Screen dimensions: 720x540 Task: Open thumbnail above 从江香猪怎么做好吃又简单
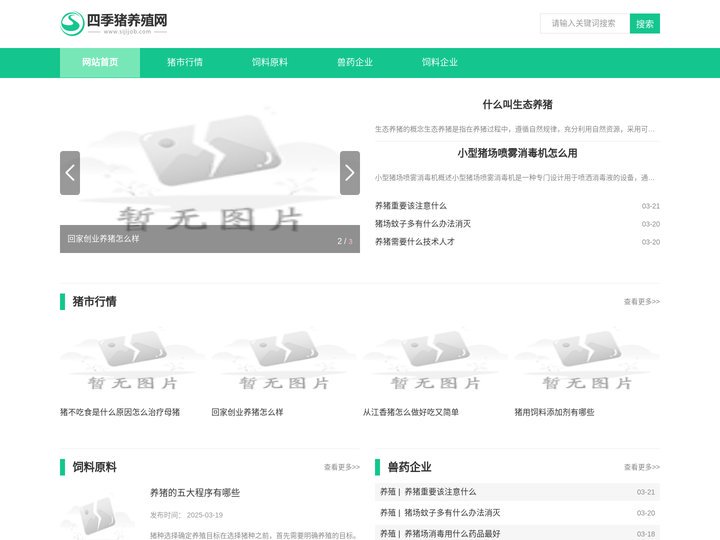tap(435, 360)
